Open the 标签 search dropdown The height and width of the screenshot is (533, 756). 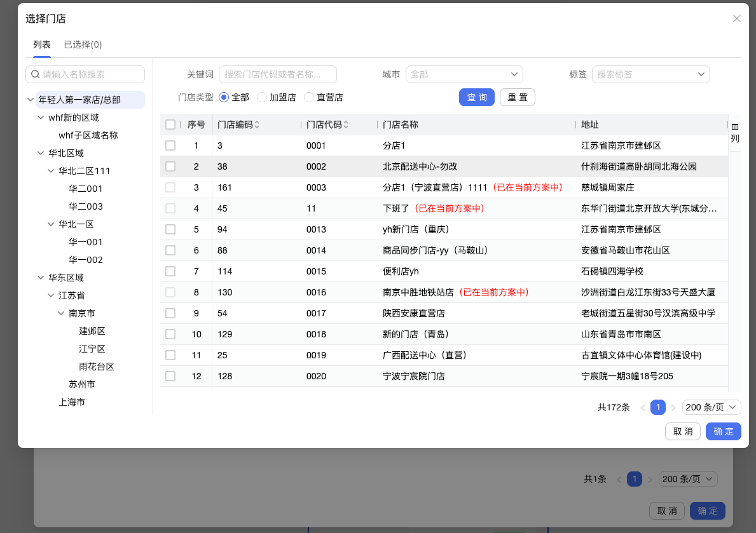650,74
